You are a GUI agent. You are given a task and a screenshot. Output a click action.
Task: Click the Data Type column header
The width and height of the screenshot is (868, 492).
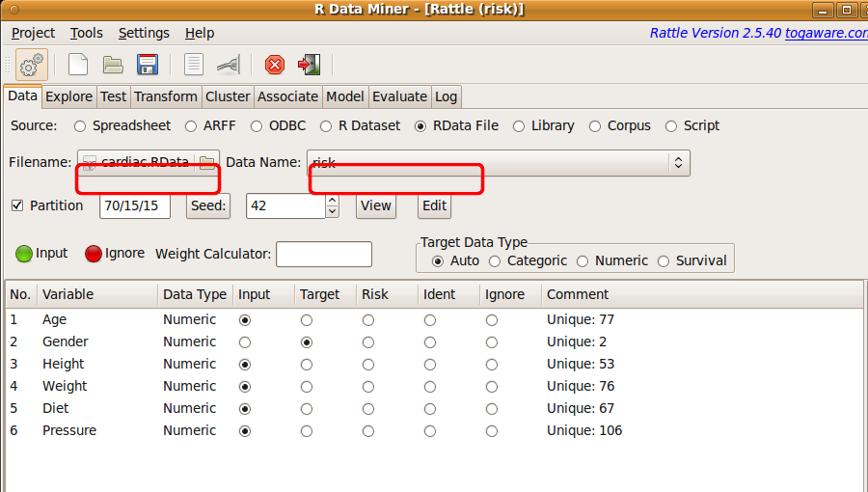pos(195,294)
